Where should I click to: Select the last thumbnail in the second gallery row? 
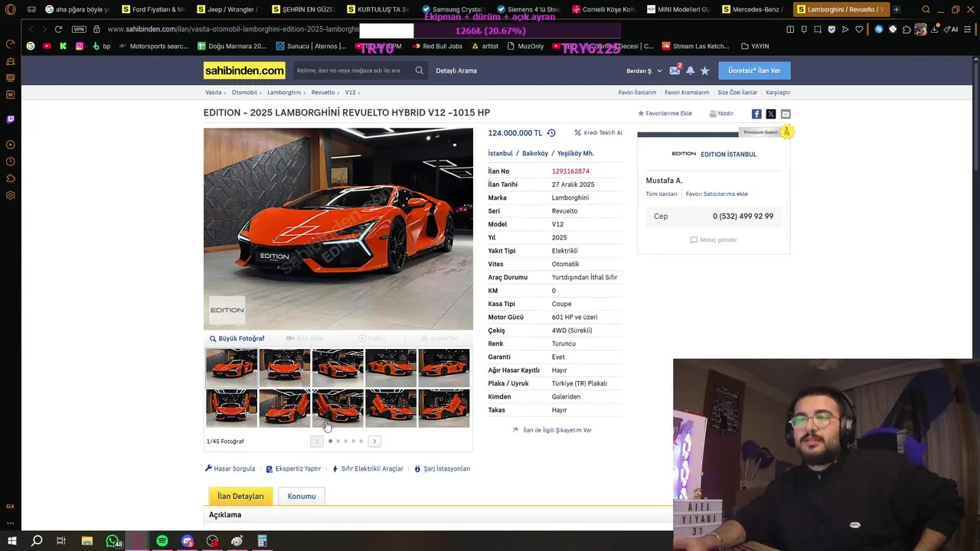pos(444,408)
